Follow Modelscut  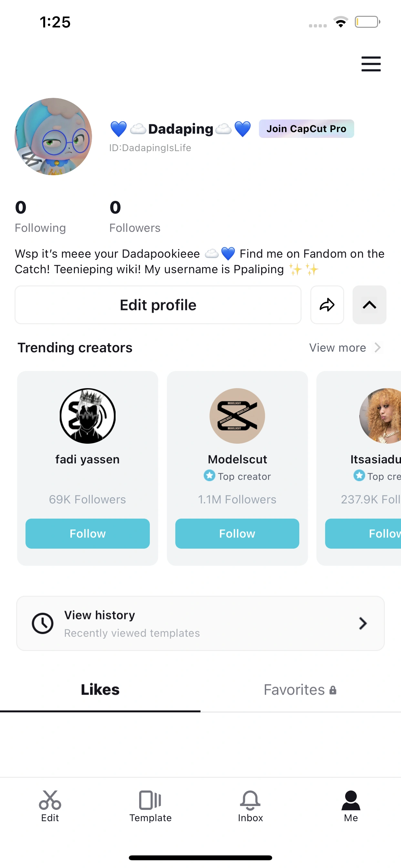tap(237, 534)
